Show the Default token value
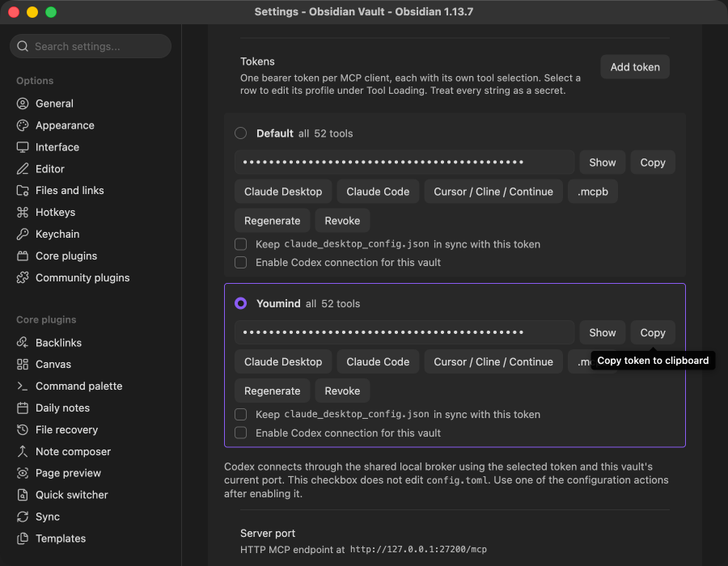This screenshot has width=728, height=566. click(x=602, y=163)
